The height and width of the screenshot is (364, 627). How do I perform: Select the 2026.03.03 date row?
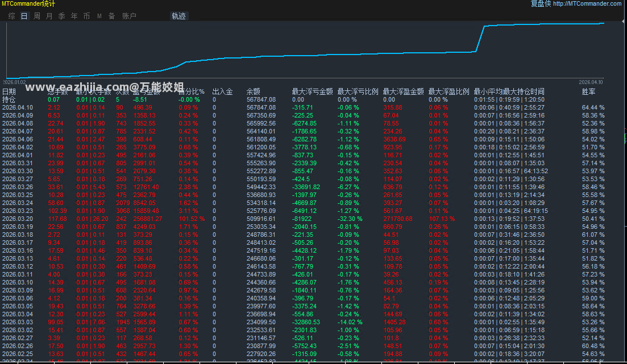[x=304, y=322]
